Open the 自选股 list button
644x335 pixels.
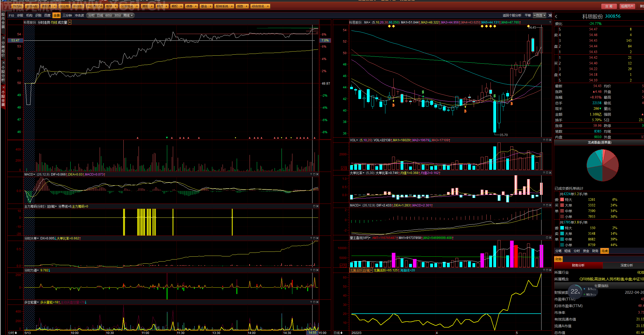pos(17,6)
